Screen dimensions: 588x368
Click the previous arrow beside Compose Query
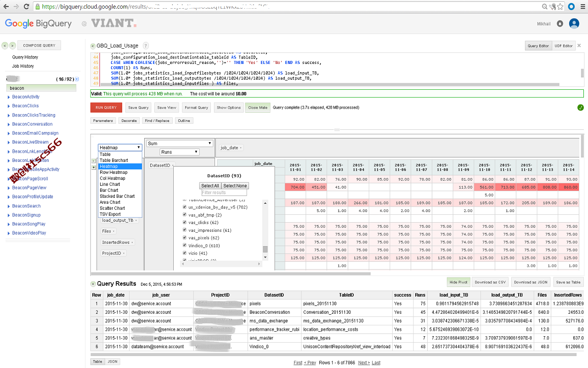click(x=5, y=46)
